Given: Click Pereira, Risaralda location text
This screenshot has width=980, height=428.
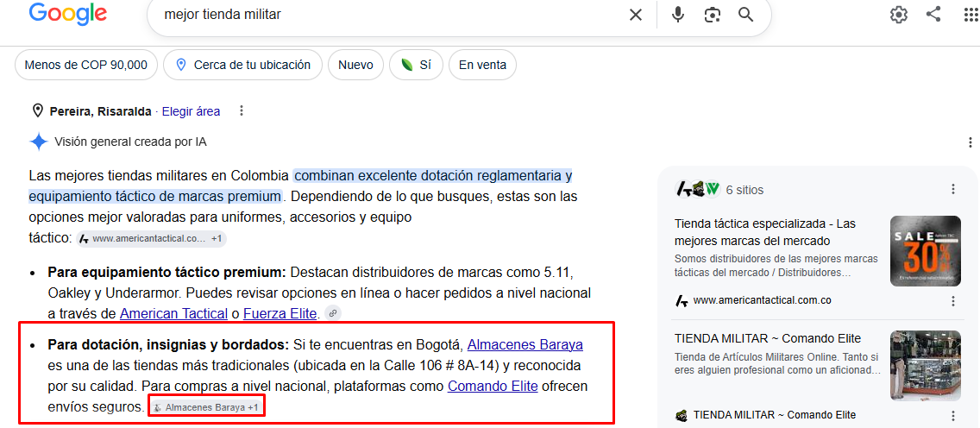Looking at the screenshot, I should click(x=100, y=111).
